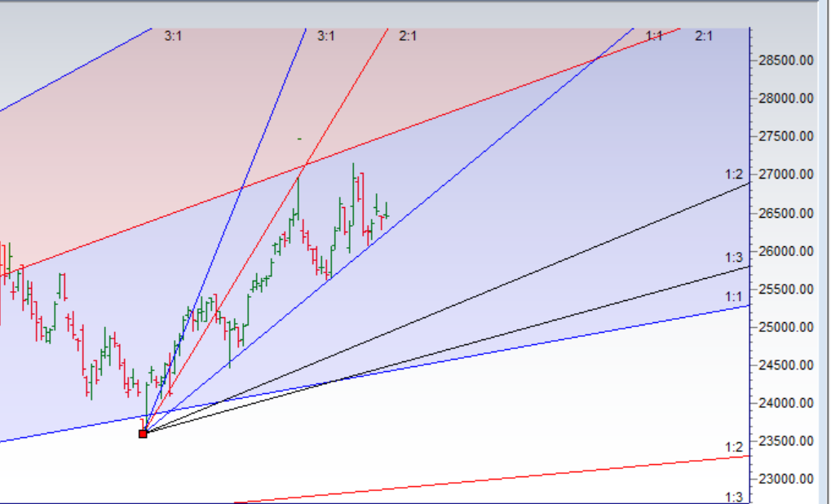
Task: Click the 28000.00 price axis label
Action: point(785,99)
